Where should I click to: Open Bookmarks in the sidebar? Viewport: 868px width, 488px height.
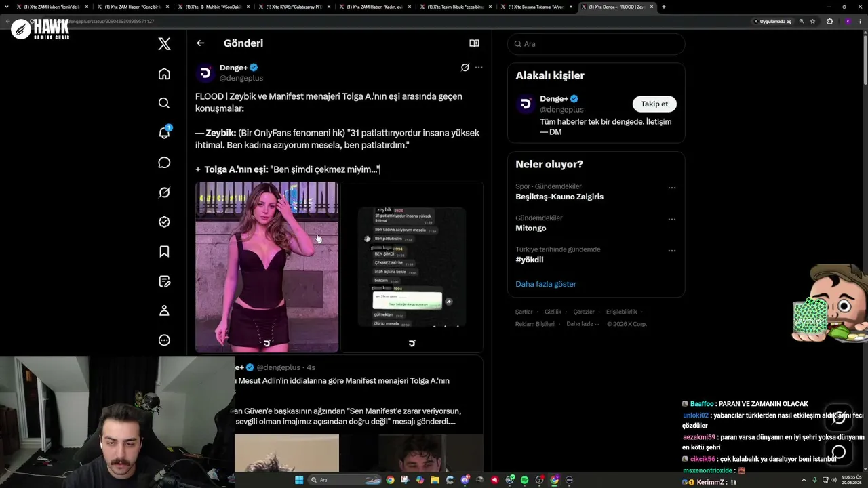click(164, 251)
